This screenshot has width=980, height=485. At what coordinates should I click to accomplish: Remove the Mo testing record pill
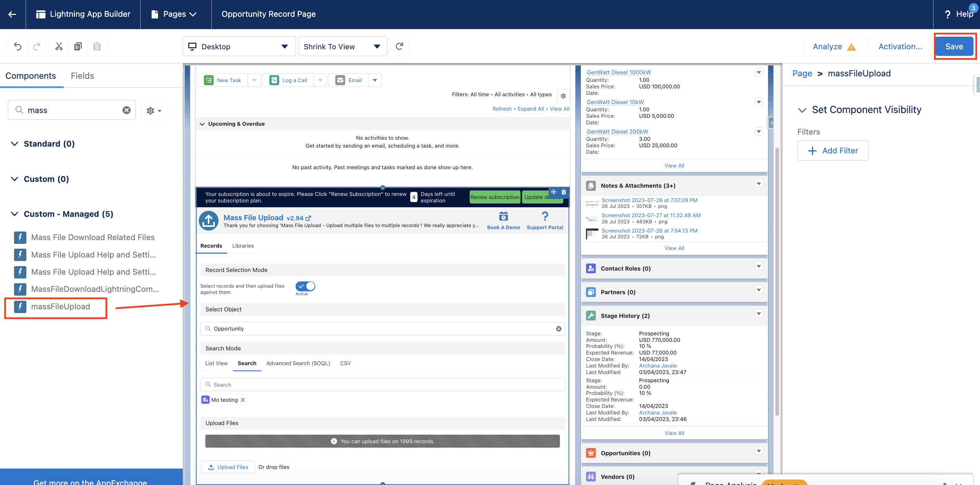click(x=243, y=400)
